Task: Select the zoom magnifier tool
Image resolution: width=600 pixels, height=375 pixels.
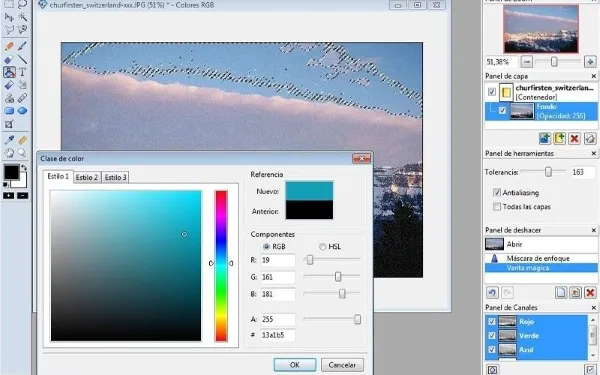Action: pyautogui.click(x=22, y=153)
